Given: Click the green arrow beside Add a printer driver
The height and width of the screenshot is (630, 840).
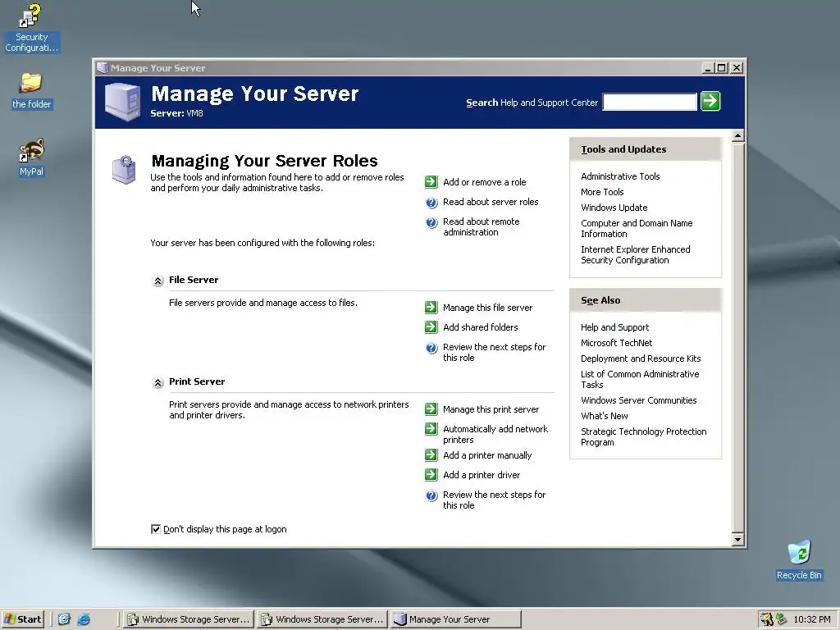Looking at the screenshot, I should (431, 475).
